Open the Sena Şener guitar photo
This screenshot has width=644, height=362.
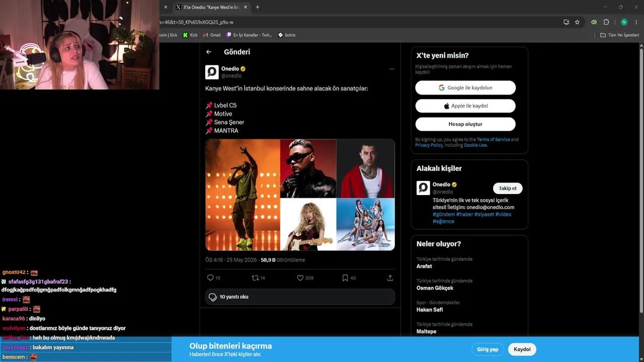coord(308,224)
